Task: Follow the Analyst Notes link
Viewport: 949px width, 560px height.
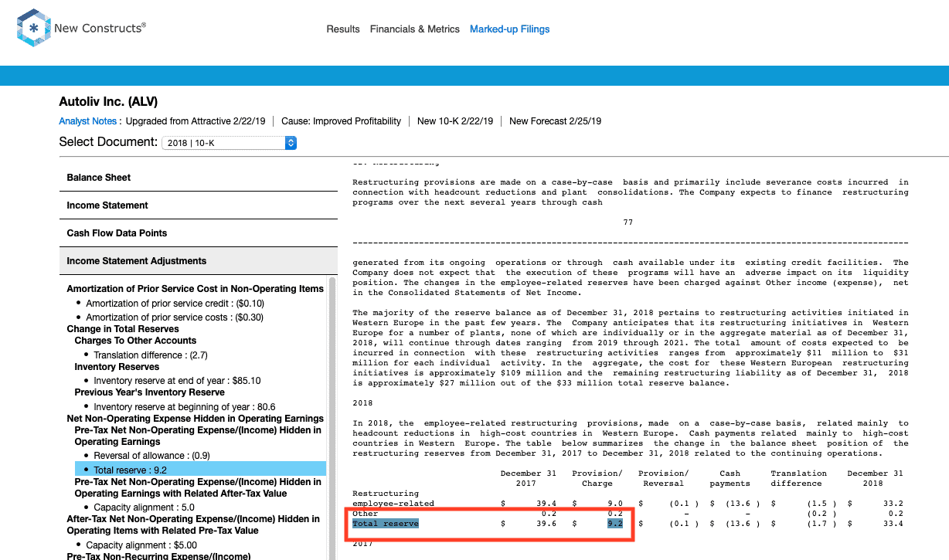Action: [87, 121]
